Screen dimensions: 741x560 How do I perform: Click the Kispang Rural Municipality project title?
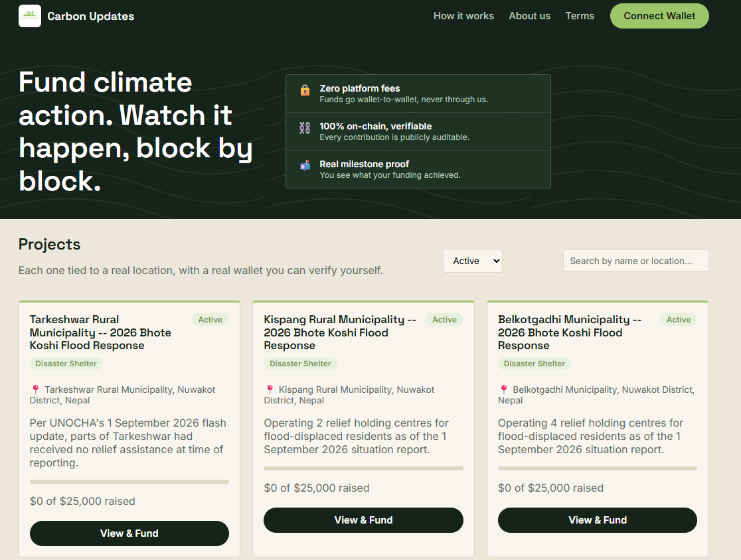[340, 332]
